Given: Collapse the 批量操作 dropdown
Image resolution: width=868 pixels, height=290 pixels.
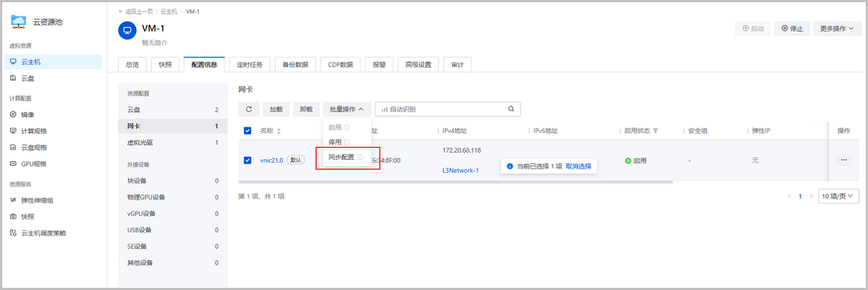Looking at the screenshot, I should 346,109.
